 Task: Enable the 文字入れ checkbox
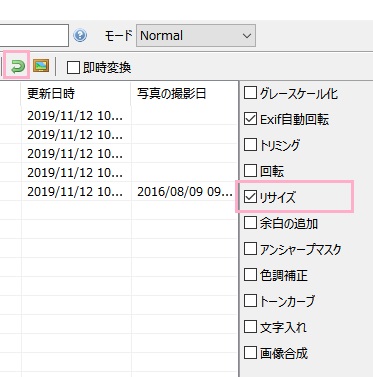click(x=250, y=327)
